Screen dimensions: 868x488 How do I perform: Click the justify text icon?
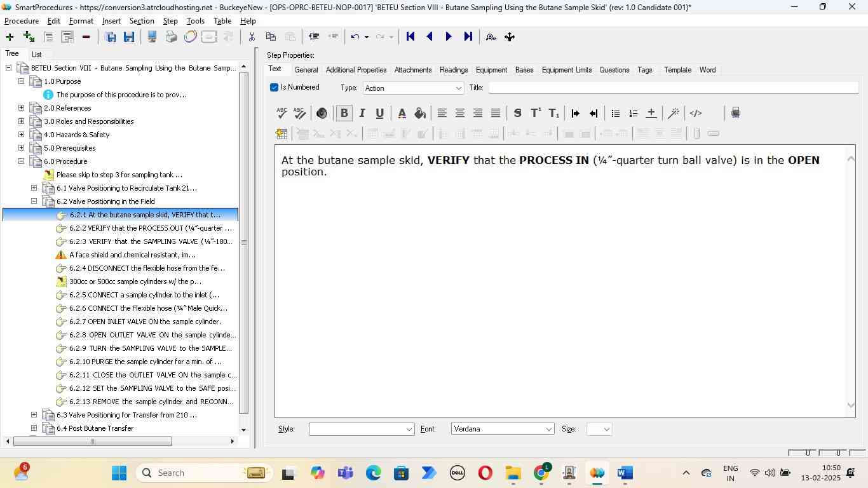(495, 113)
